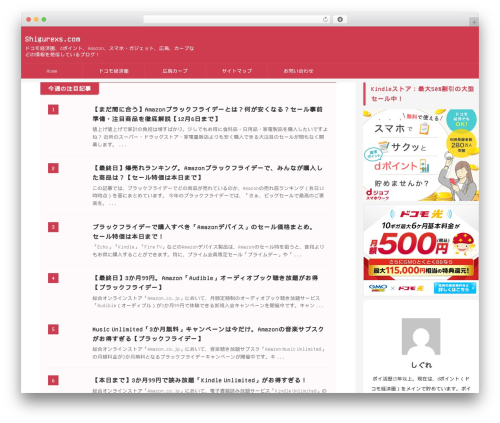Click the browser address bar
Image resolution: width=500 pixels, height=423 pixels.
[237, 19]
